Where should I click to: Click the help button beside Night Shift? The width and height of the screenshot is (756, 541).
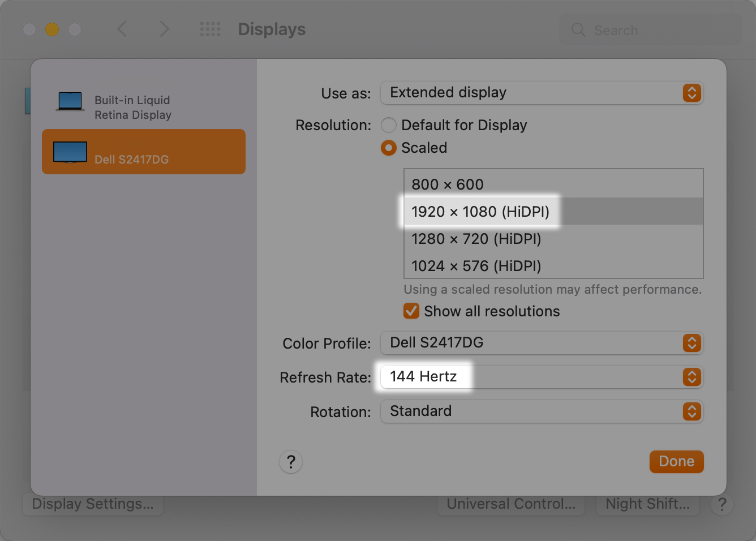pyautogui.click(x=722, y=504)
